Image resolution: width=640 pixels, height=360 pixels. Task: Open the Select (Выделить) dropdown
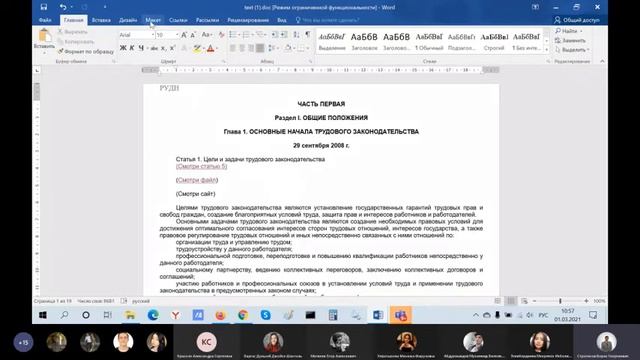(x=572, y=50)
